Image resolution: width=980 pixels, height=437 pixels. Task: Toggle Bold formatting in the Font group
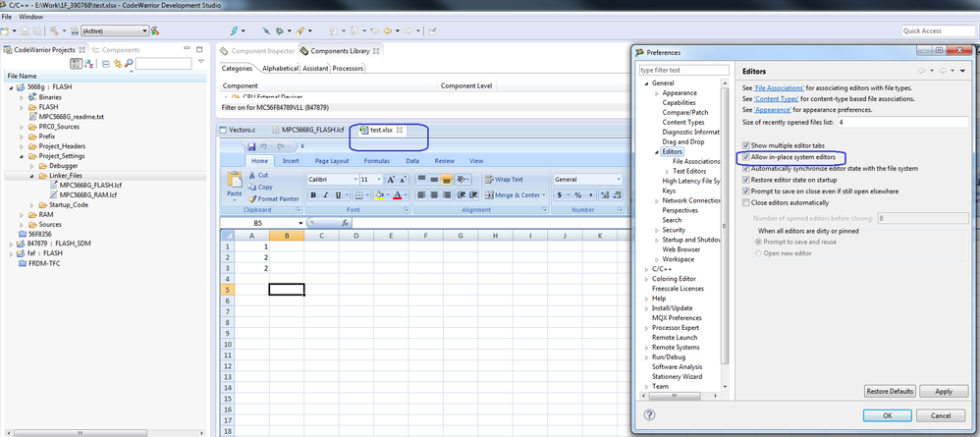tap(312, 195)
